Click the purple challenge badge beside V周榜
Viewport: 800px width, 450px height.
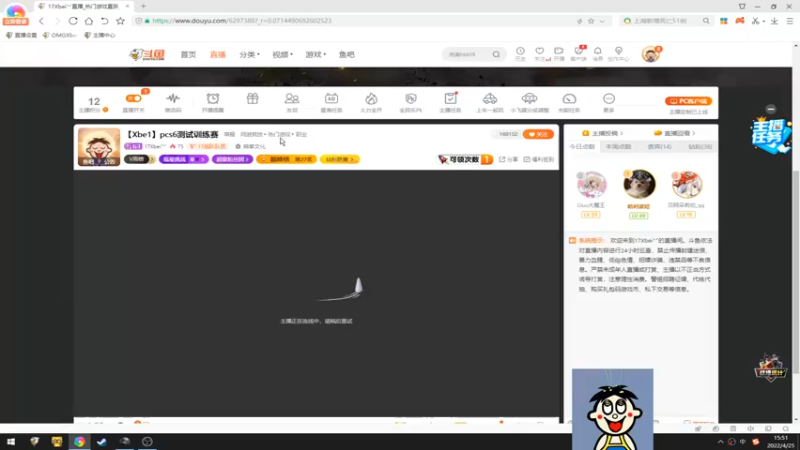click(x=184, y=159)
